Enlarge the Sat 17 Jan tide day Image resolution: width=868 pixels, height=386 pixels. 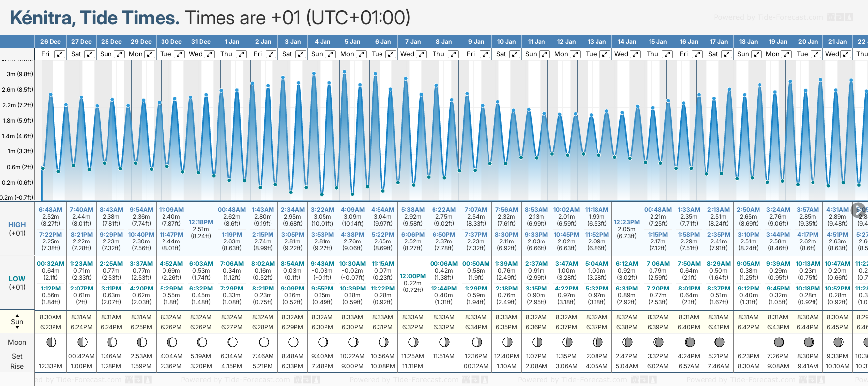(x=726, y=54)
